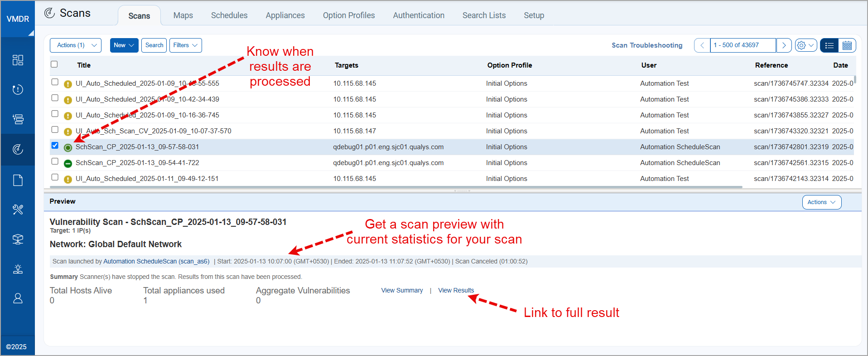Click the View Results link
This screenshot has height=356, width=868.
[x=456, y=290]
